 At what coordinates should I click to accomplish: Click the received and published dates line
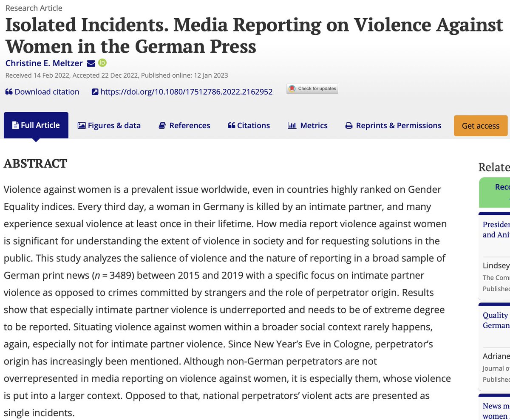click(x=116, y=76)
